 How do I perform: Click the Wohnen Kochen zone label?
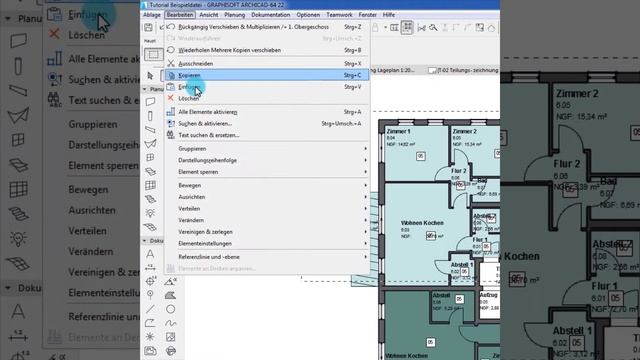point(422,223)
